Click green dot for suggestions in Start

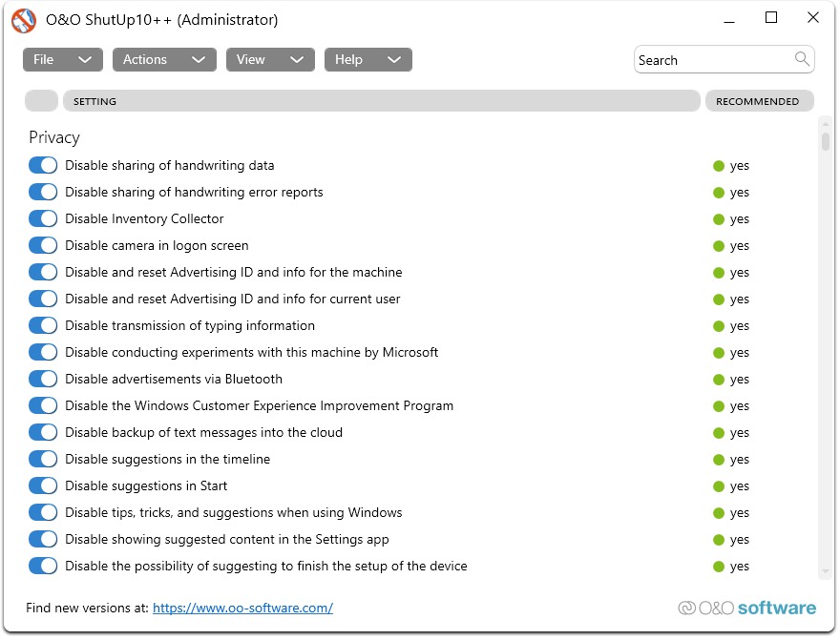[719, 486]
